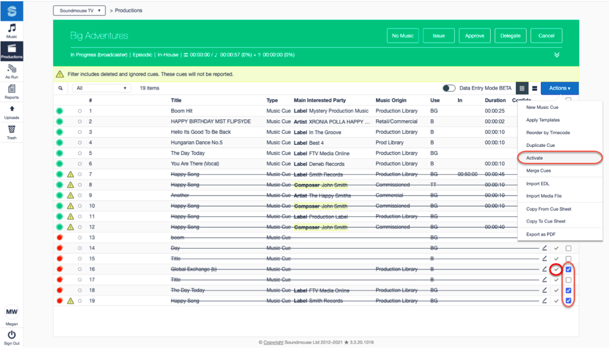Open the Copyright link in footer
This screenshot has height=364, width=611.
pyautogui.click(x=273, y=342)
